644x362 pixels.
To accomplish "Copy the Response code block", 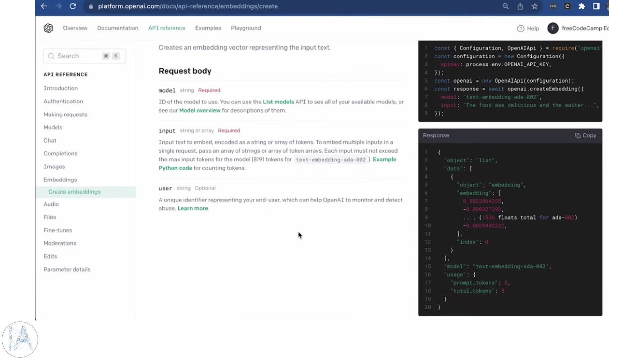I will tap(585, 135).
